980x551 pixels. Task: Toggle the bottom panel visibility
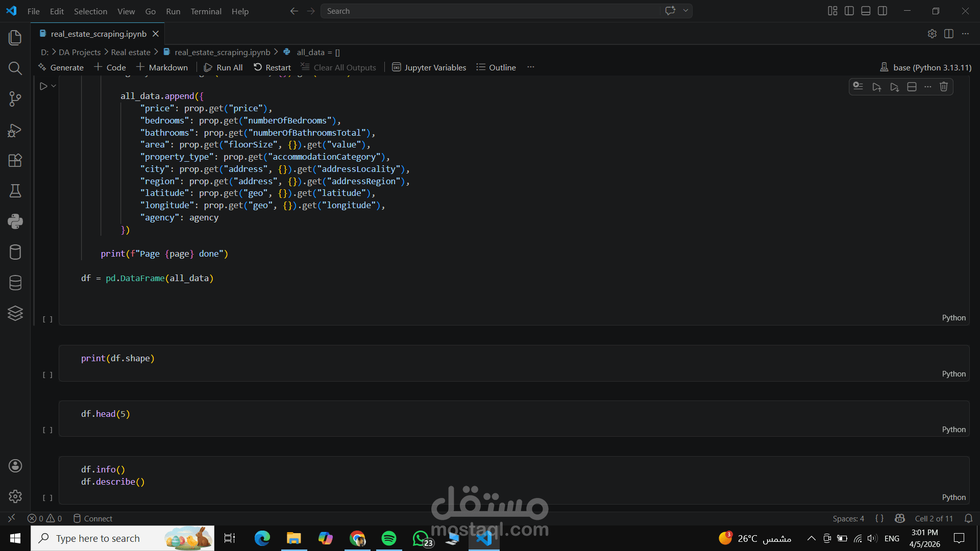click(866, 11)
